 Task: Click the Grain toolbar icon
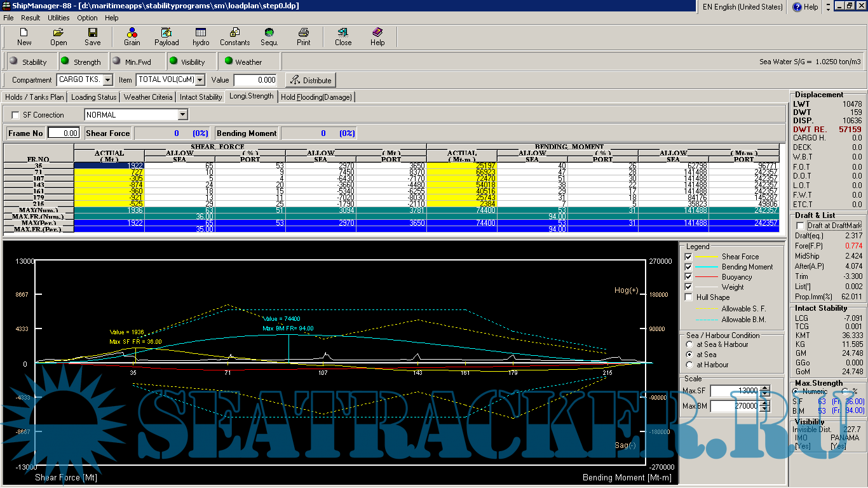click(132, 36)
